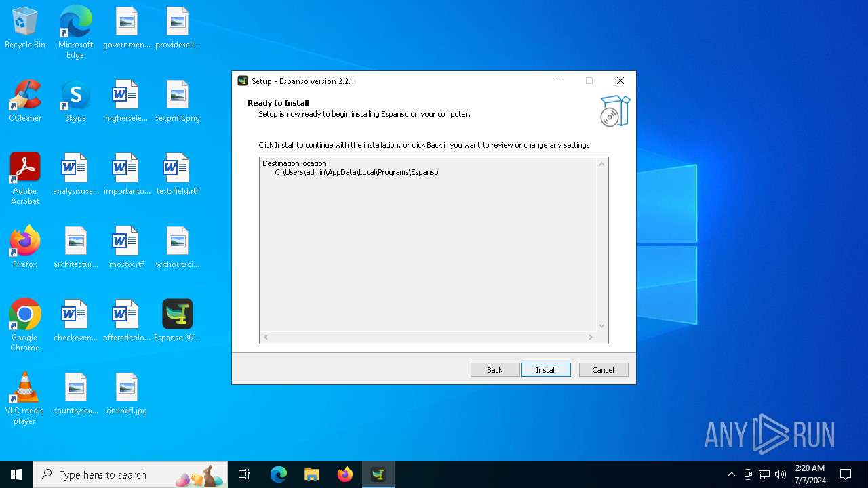
Task: Select the testsfield.rtf file
Action: tap(178, 175)
